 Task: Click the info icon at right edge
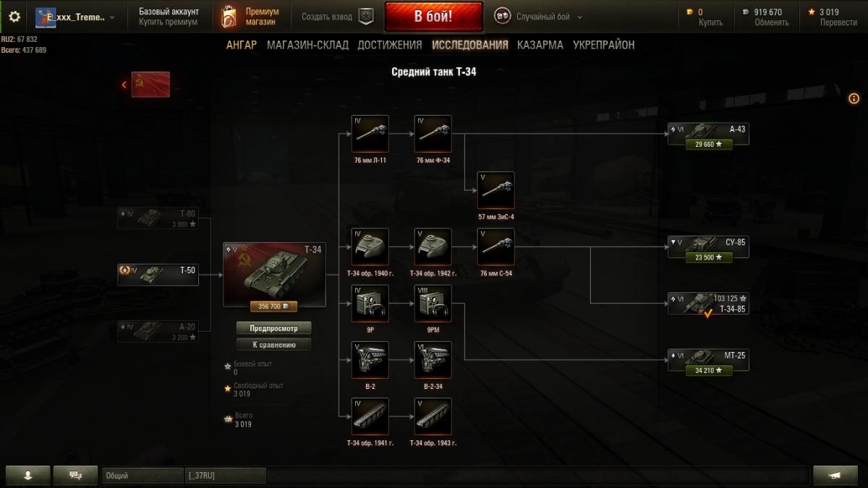pos(854,98)
